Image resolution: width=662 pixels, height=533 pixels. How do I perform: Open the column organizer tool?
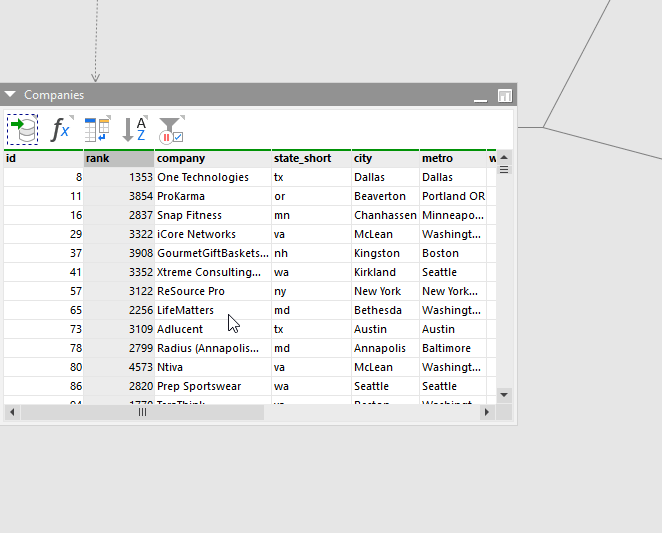click(x=98, y=129)
